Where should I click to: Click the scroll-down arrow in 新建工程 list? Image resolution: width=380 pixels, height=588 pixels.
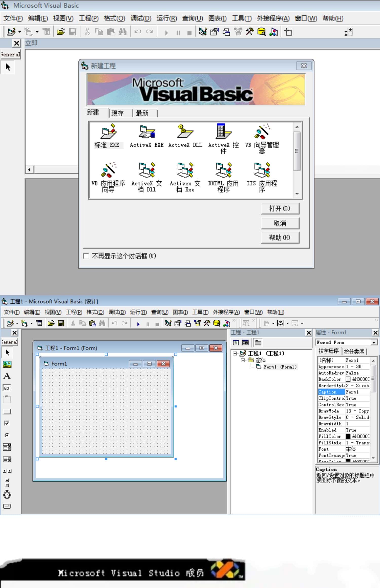point(297,194)
